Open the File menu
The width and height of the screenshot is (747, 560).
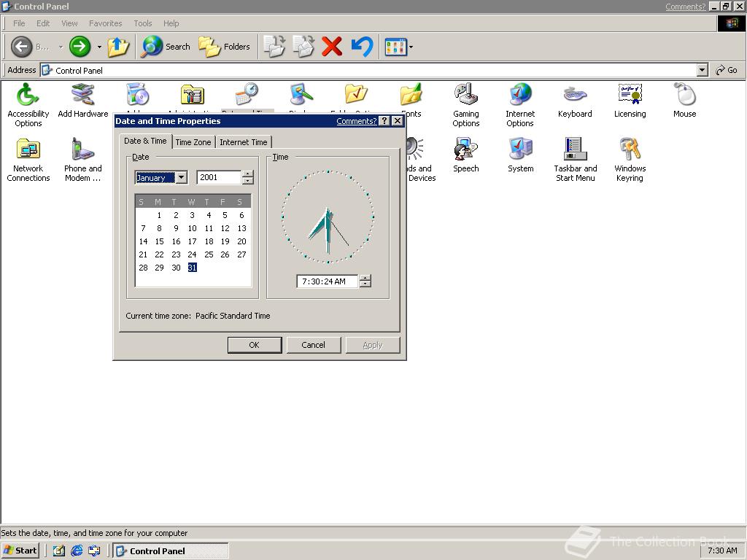pos(19,23)
